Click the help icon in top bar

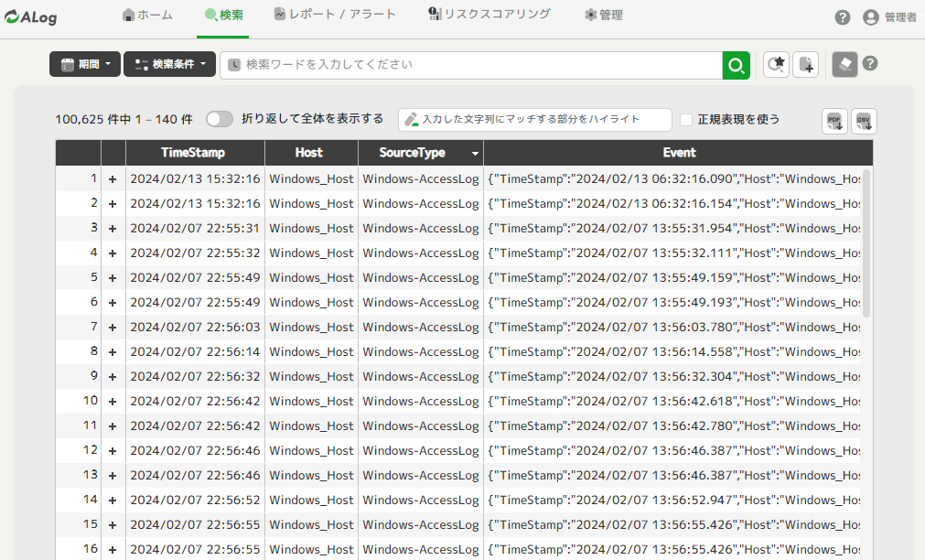coord(843,17)
